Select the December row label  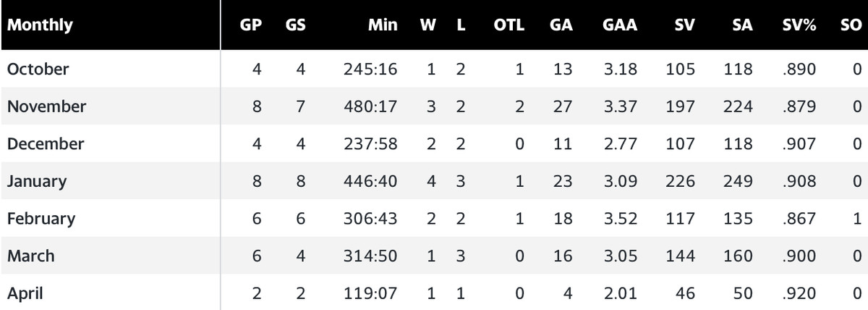point(45,144)
